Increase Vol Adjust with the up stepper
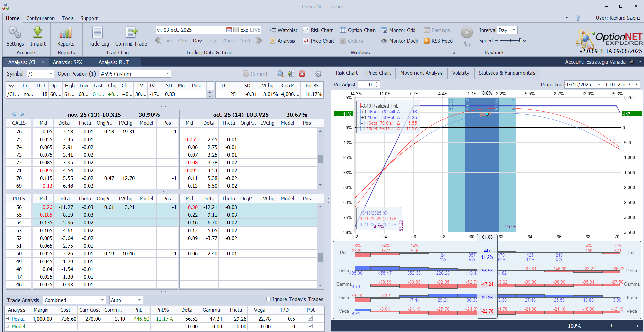This screenshot has height=332, width=644. click(377, 83)
